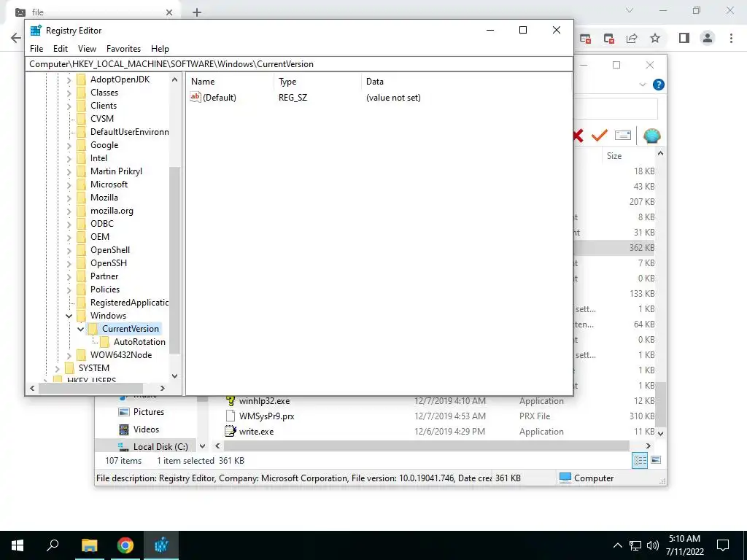
Task: Open Chrome from the taskbar
Action: point(125,545)
